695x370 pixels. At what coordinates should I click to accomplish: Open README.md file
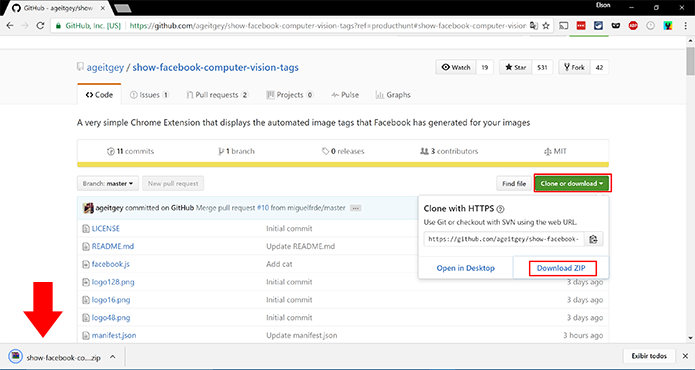pyautogui.click(x=113, y=246)
